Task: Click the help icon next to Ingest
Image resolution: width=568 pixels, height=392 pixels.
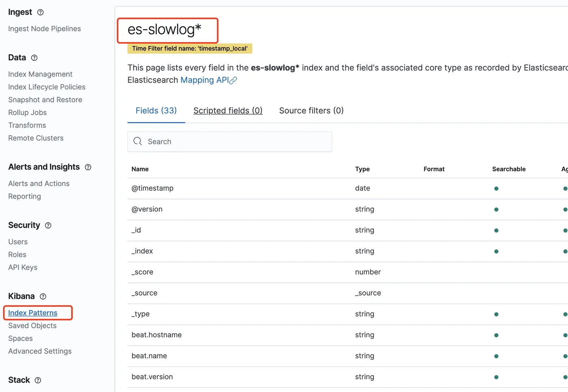Action: point(41,12)
